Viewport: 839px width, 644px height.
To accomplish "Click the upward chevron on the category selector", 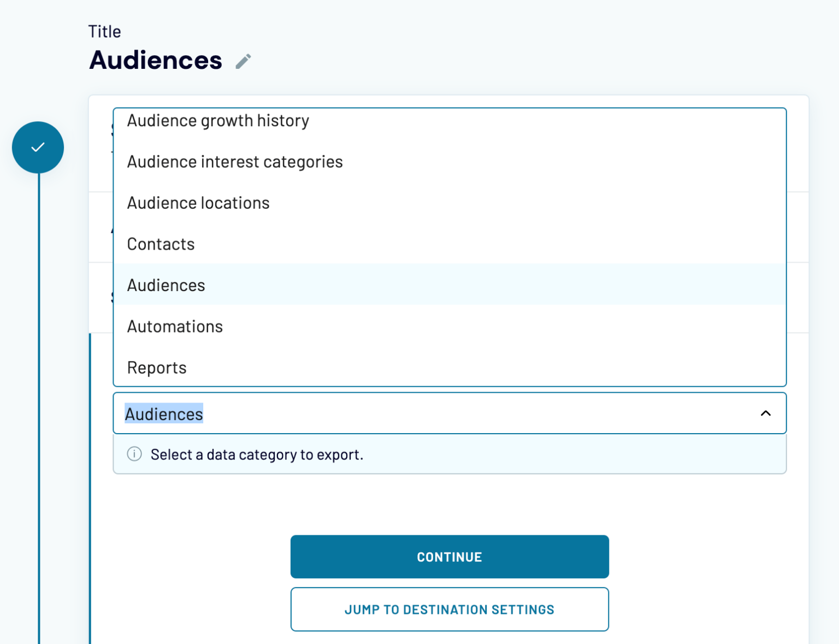I will (x=766, y=413).
